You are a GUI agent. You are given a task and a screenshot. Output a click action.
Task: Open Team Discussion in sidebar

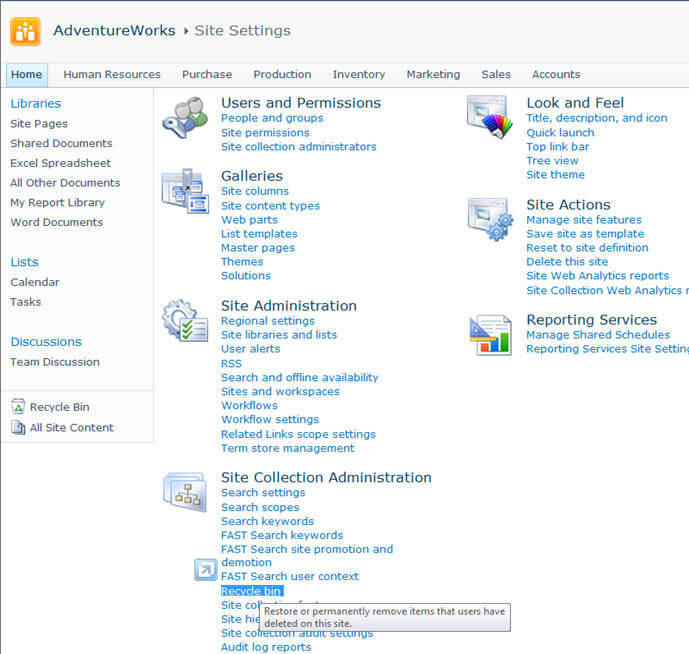pos(55,362)
